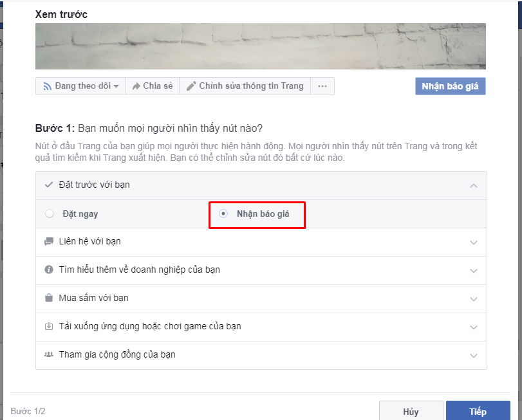The height and width of the screenshot is (420, 522).
Task: Click the Tiếp button
Action: (478, 412)
